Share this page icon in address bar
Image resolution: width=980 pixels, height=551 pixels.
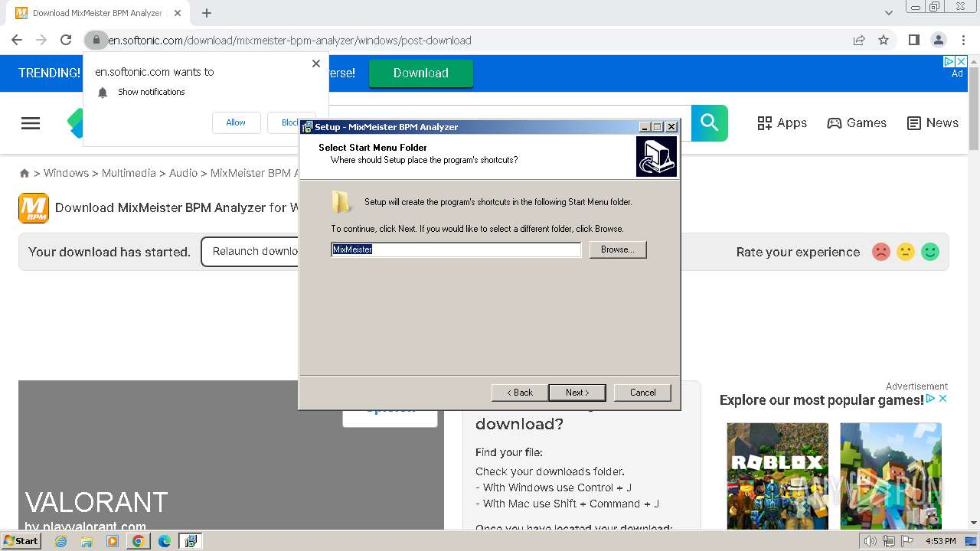(x=859, y=40)
